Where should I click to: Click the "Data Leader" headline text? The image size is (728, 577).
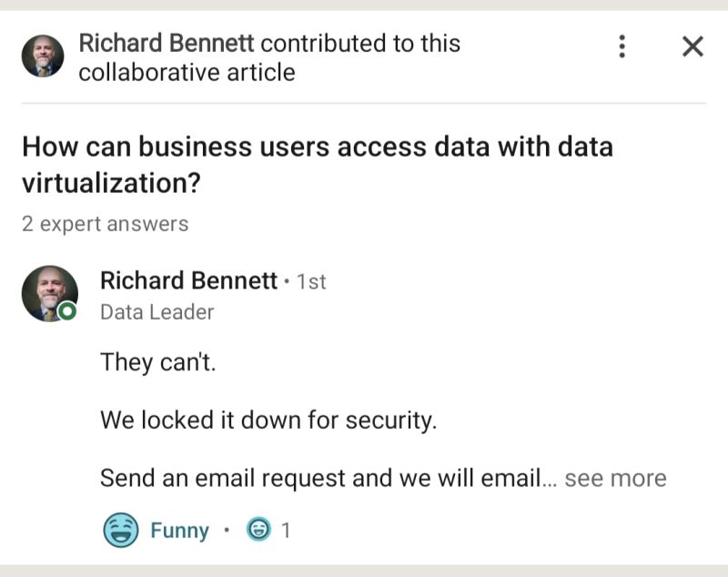coord(157,312)
